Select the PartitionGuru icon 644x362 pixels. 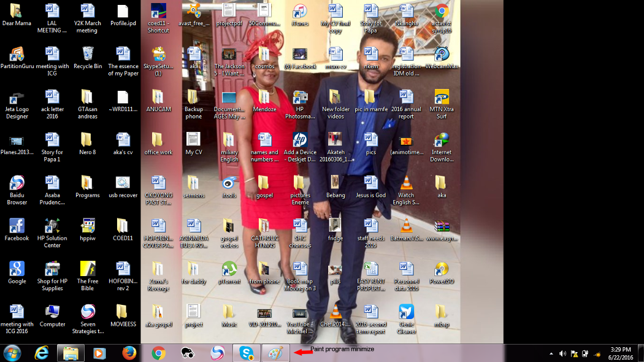[17, 58]
